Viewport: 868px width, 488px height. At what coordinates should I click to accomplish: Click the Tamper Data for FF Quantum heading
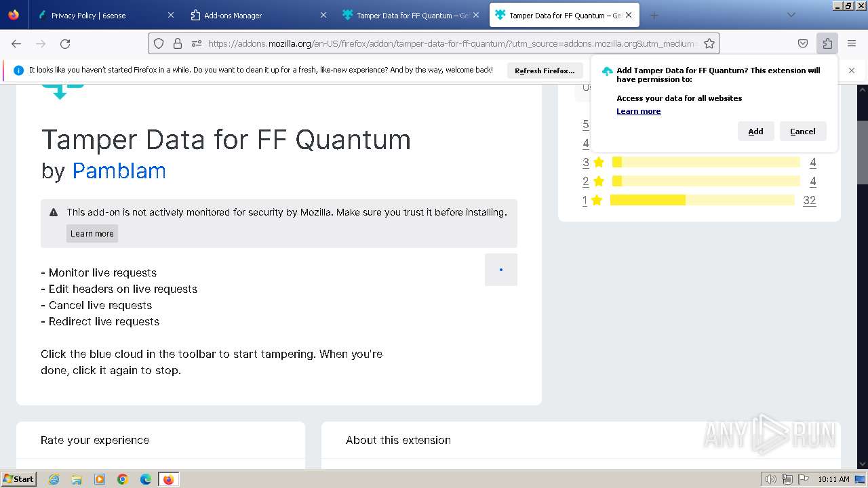[x=226, y=140]
